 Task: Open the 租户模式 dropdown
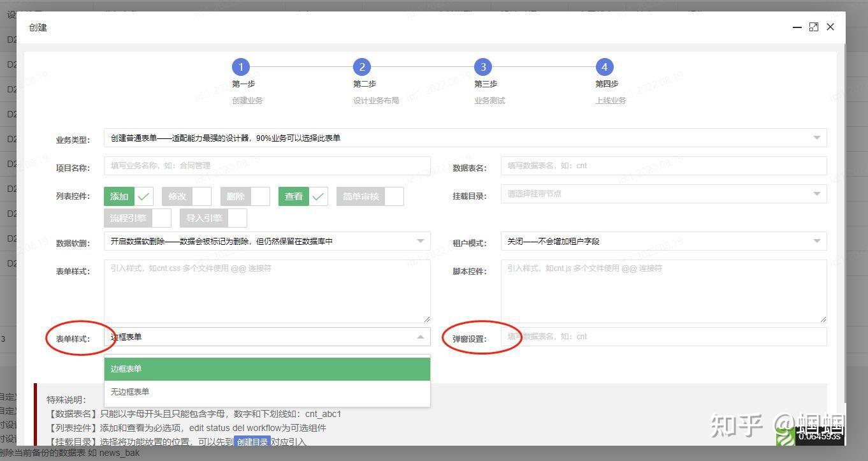point(816,240)
